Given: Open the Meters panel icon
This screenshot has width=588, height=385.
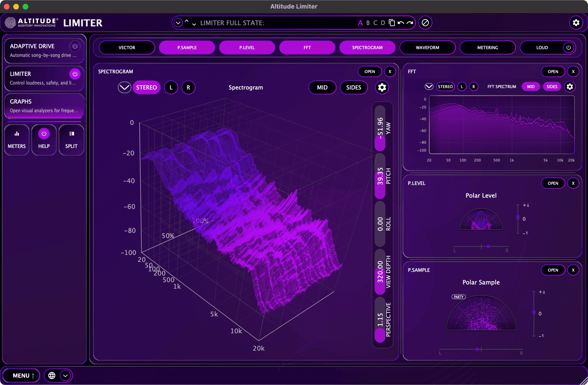Looking at the screenshot, I should pos(17,140).
